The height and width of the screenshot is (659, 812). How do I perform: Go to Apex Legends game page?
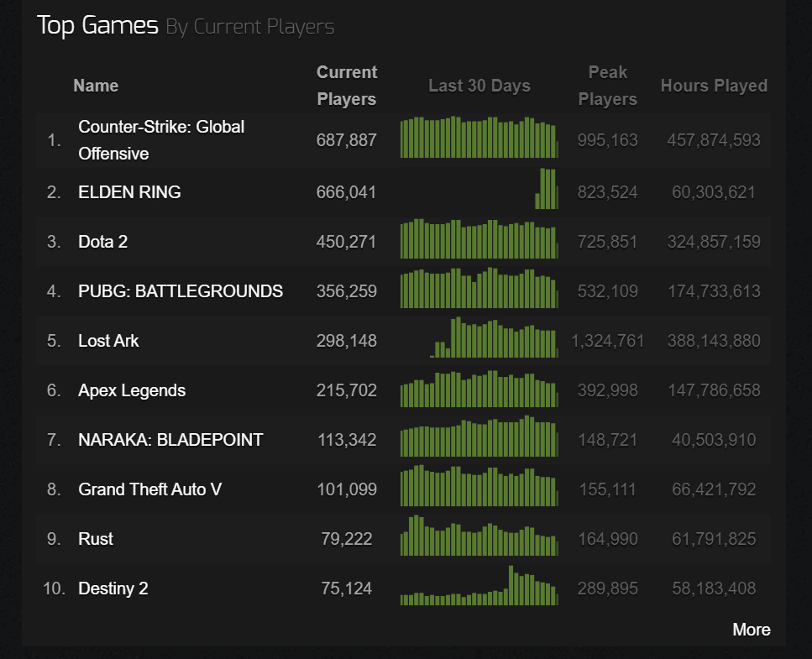coord(132,390)
